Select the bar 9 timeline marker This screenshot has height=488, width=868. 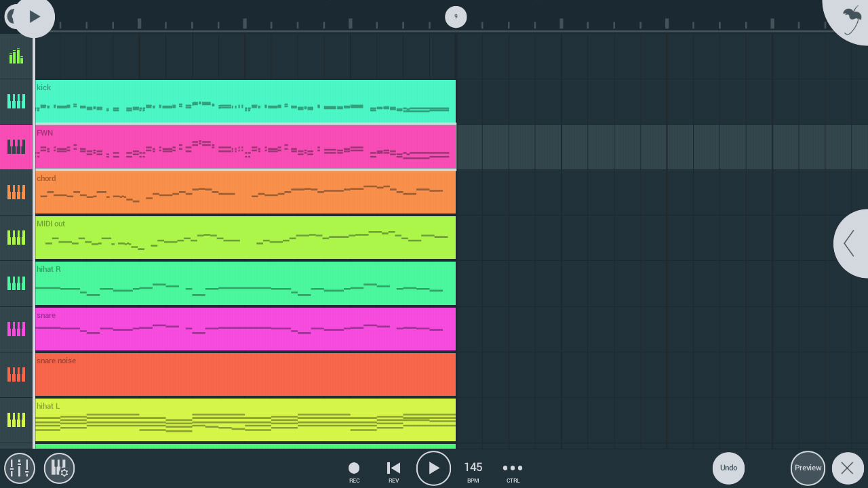pos(456,17)
